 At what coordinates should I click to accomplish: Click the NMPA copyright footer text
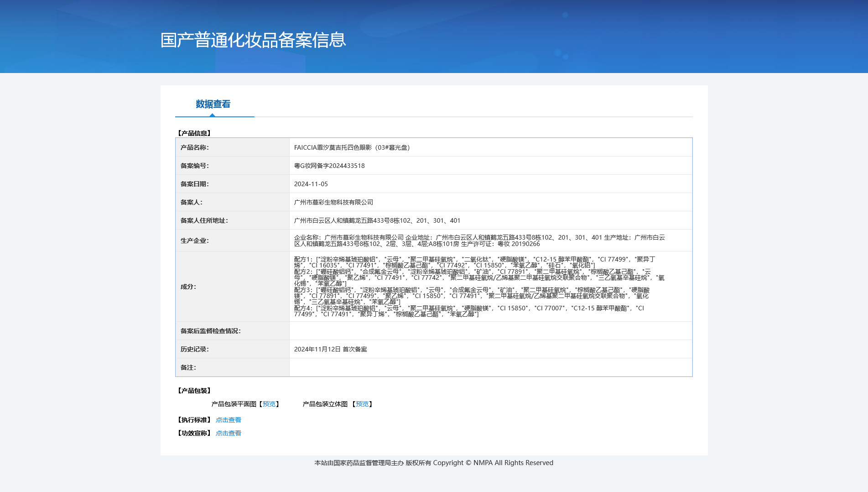click(434, 463)
